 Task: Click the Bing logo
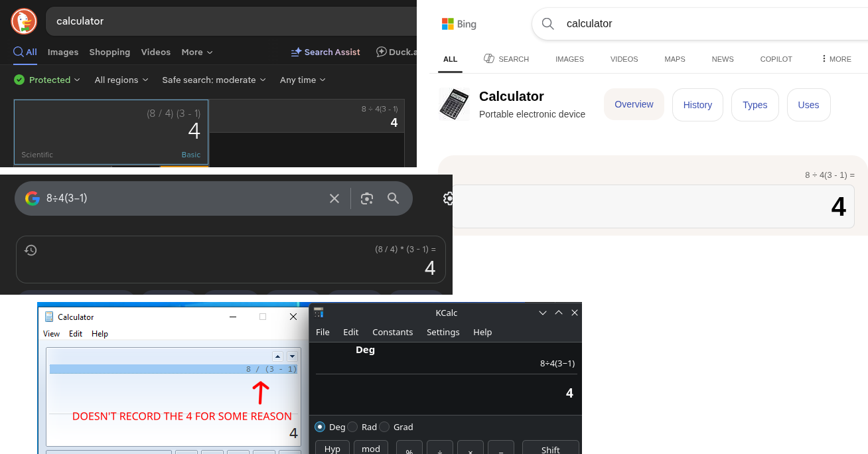tap(459, 24)
